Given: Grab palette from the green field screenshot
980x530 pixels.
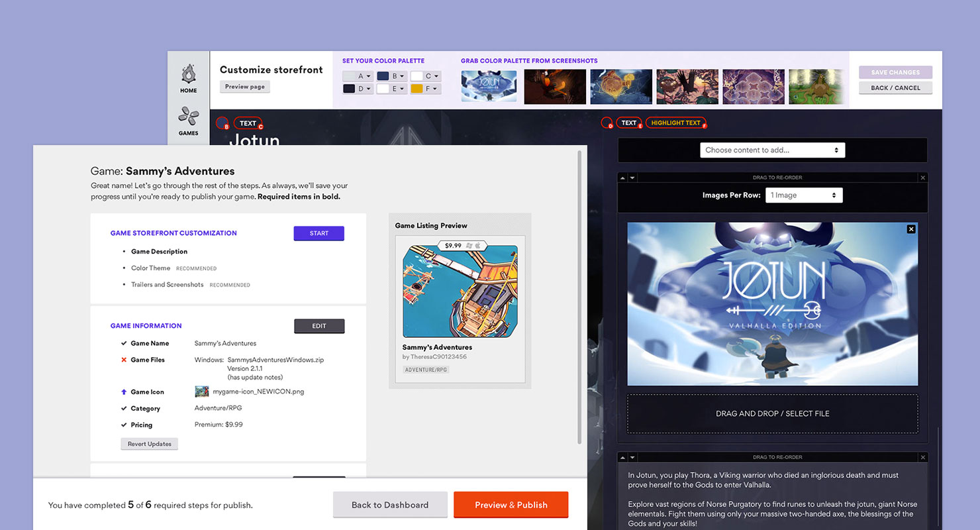Looking at the screenshot, I should pos(816,87).
